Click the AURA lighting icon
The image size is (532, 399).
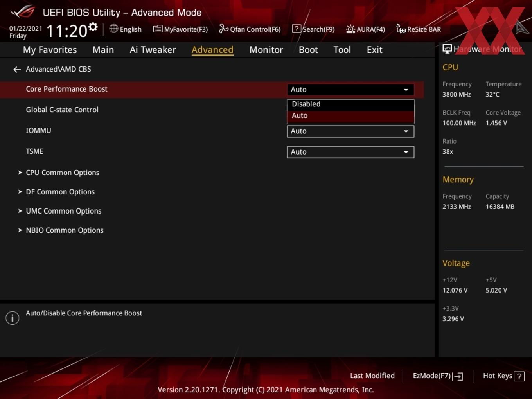pos(350,29)
